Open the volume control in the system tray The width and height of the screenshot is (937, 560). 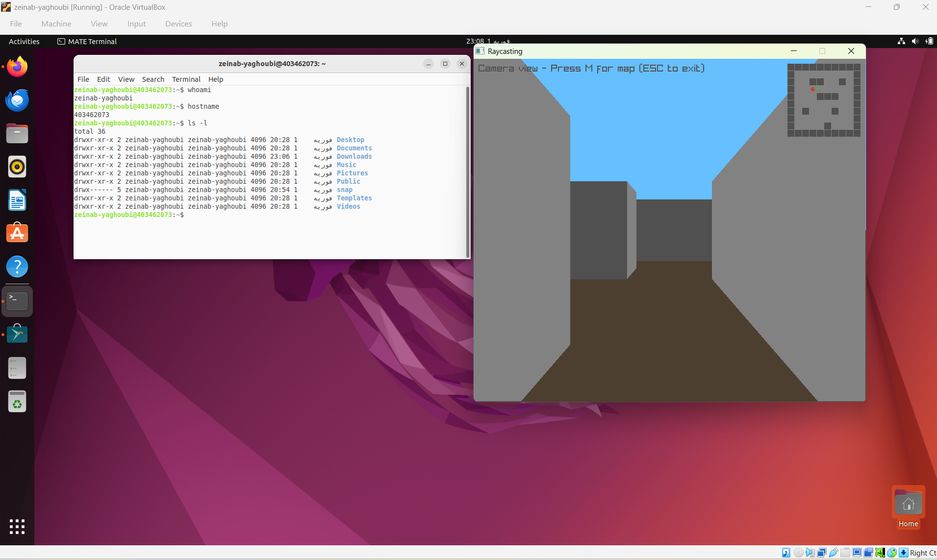coord(914,41)
